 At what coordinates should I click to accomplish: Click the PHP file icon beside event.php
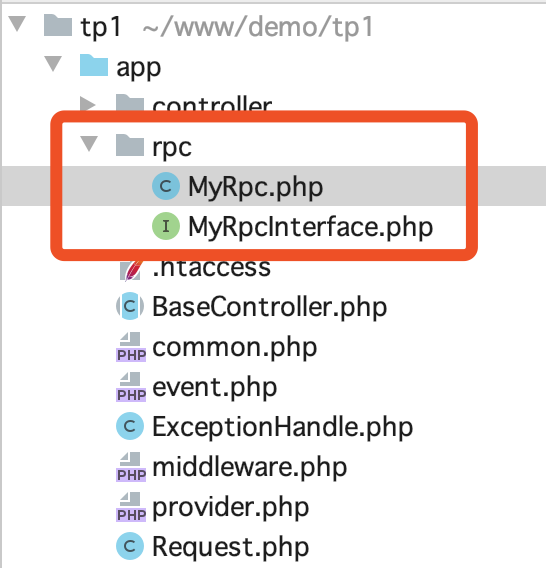click(131, 387)
